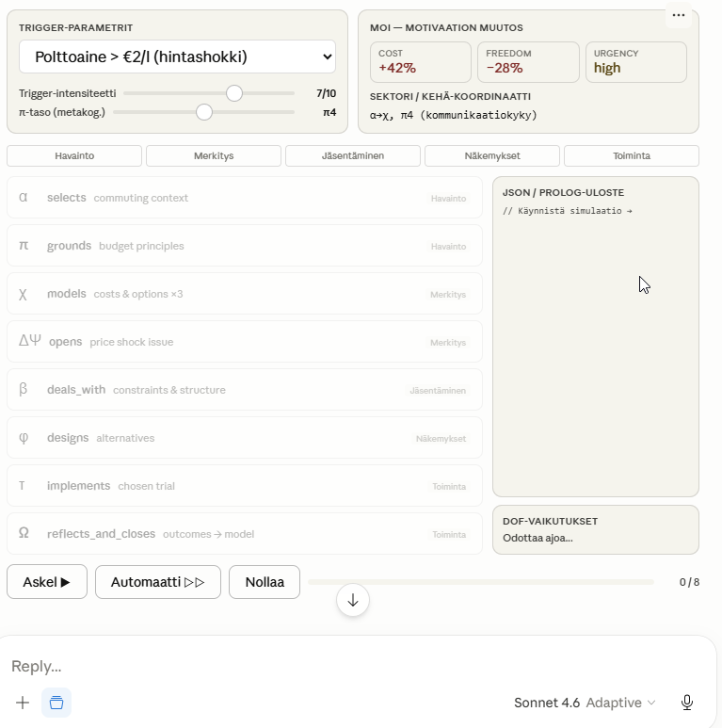The height and width of the screenshot is (728, 722).
Task: Click the delta-psi symbol in opens row
Action: click(x=30, y=342)
